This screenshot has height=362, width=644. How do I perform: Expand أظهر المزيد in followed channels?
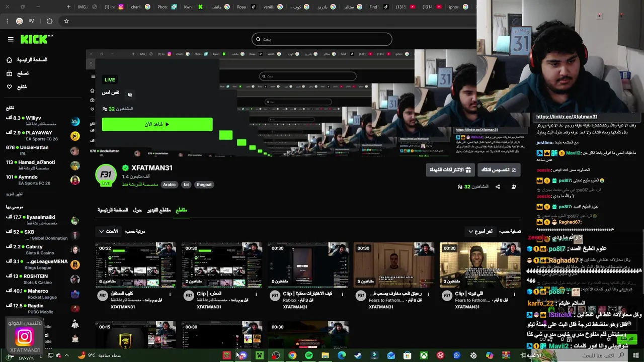coord(14,194)
